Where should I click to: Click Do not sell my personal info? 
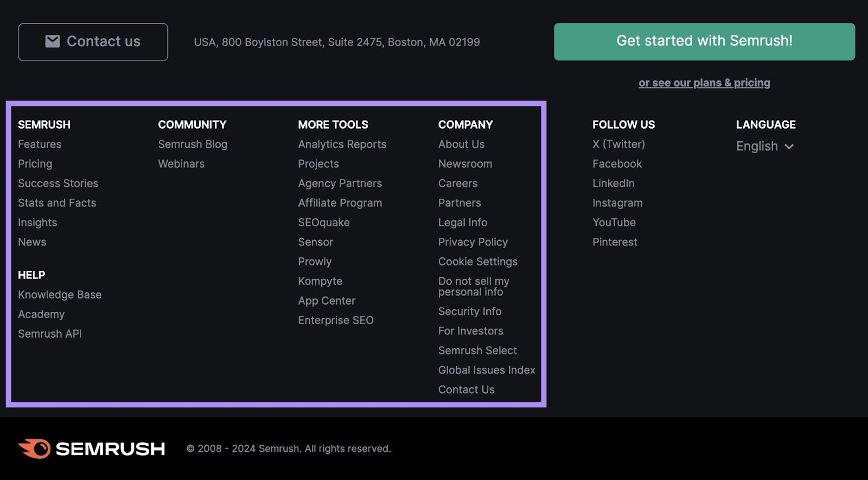coord(474,286)
